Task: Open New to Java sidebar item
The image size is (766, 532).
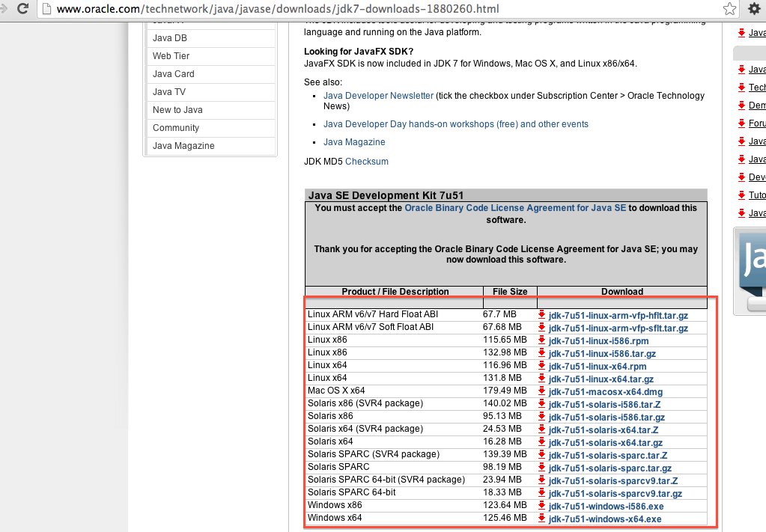Action: [177, 110]
